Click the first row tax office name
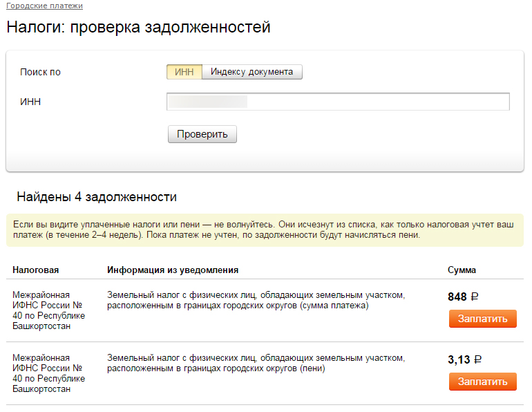The image size is (532, 412). 48,310
